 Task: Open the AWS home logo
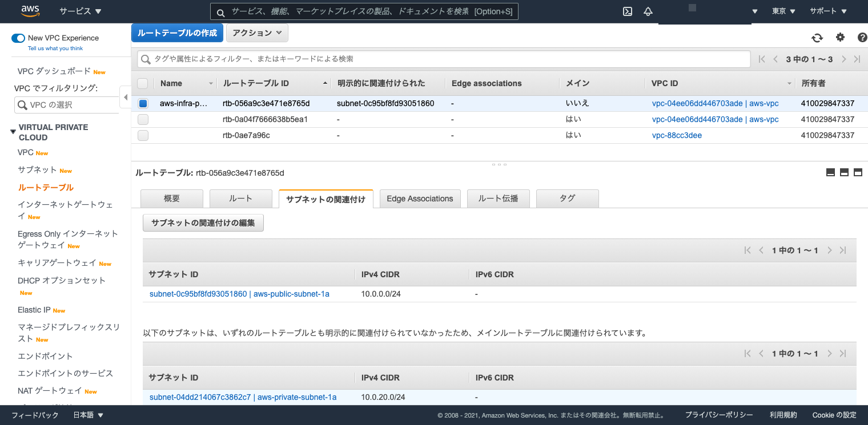click(x=30, y=11)
